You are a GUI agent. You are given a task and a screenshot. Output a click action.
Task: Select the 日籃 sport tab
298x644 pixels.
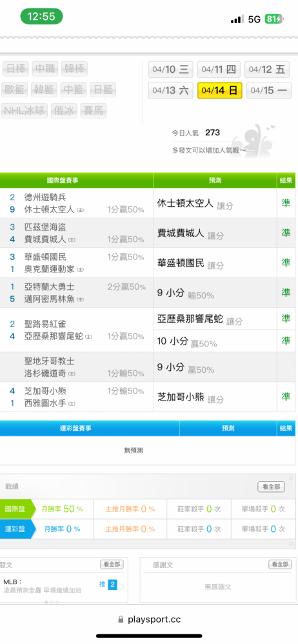103,90
